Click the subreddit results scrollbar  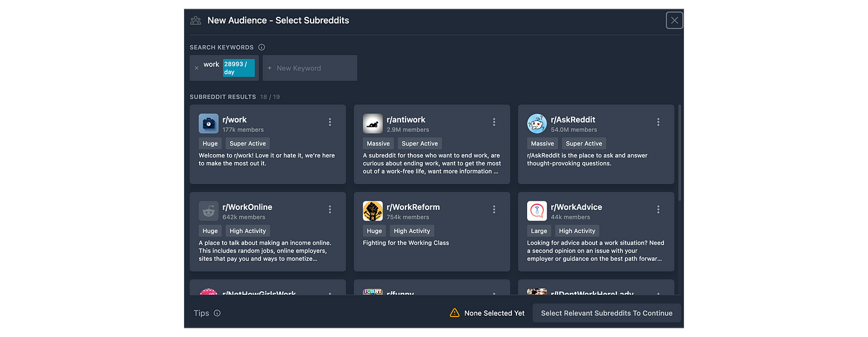pyautogui.click(x=680, y=153)
